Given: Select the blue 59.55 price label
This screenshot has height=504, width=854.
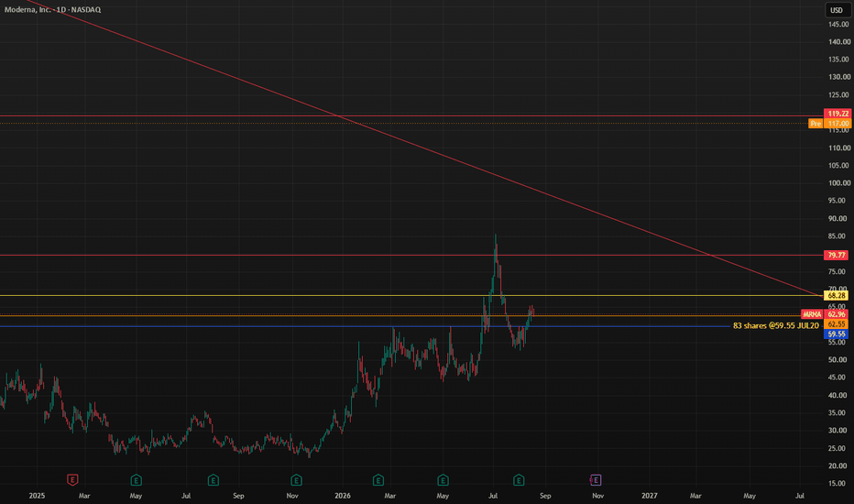Looking at the screenshot, I should pos(837,334).
